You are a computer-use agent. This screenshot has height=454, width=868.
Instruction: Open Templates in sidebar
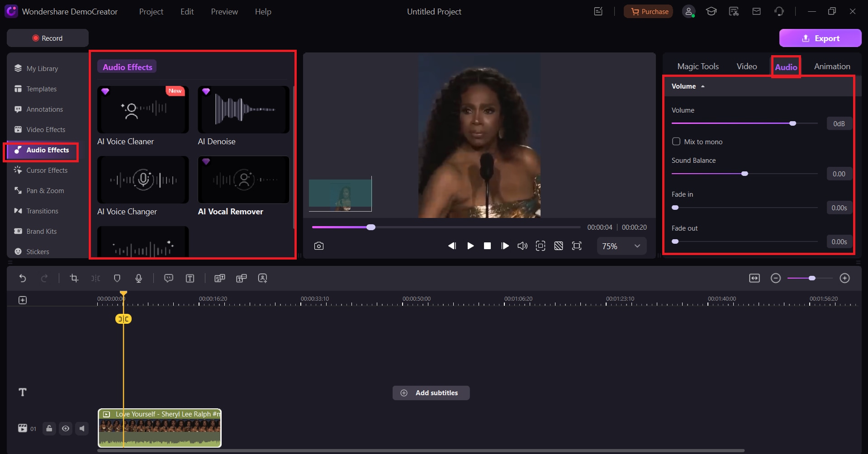click(41, 89)
